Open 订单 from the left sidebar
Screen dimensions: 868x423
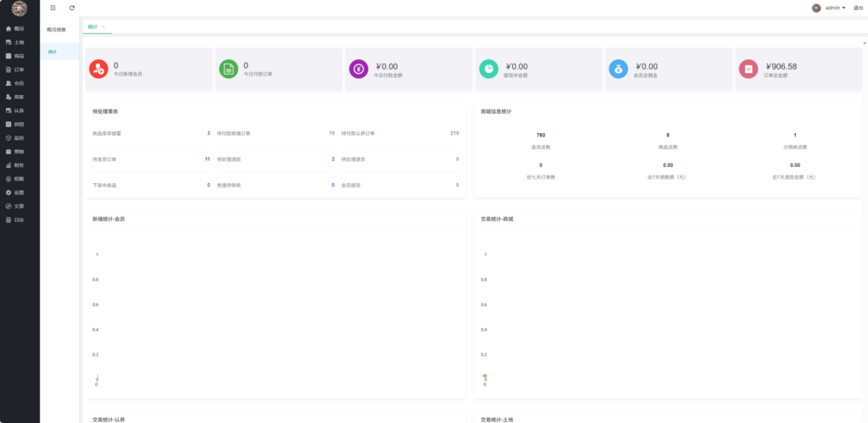19,70
